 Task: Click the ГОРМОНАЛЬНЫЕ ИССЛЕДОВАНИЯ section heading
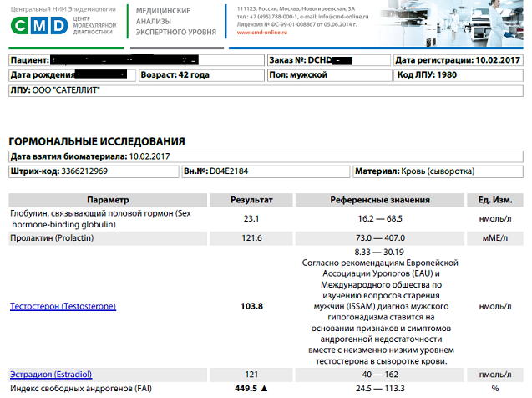coord(96,141)
